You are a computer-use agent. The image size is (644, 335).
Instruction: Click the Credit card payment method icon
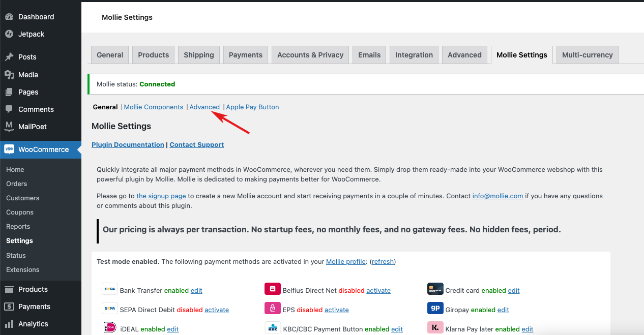tap(435, 288)
